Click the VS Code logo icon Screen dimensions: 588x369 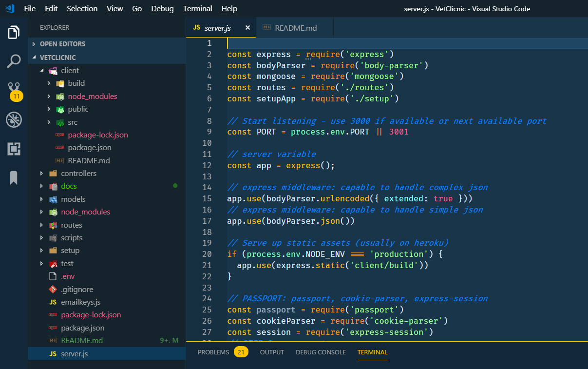[x=10, y=8]
